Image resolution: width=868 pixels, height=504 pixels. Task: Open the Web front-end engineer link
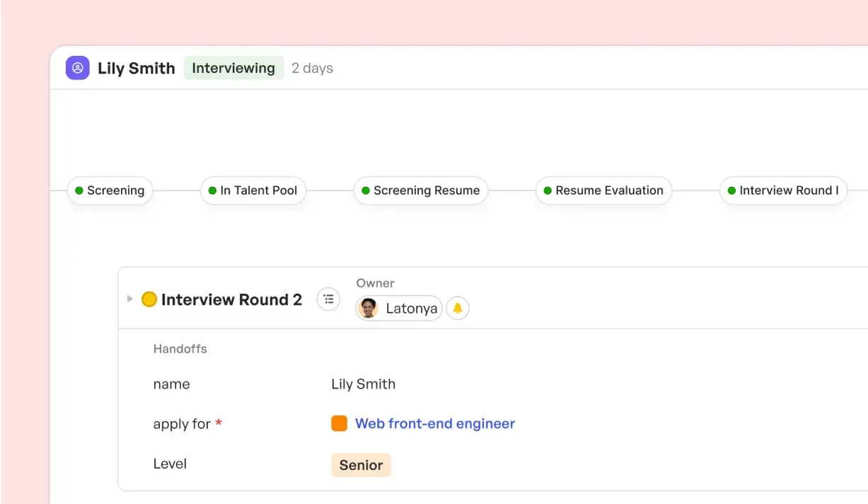pyautogui.click(x=435, y=423)
